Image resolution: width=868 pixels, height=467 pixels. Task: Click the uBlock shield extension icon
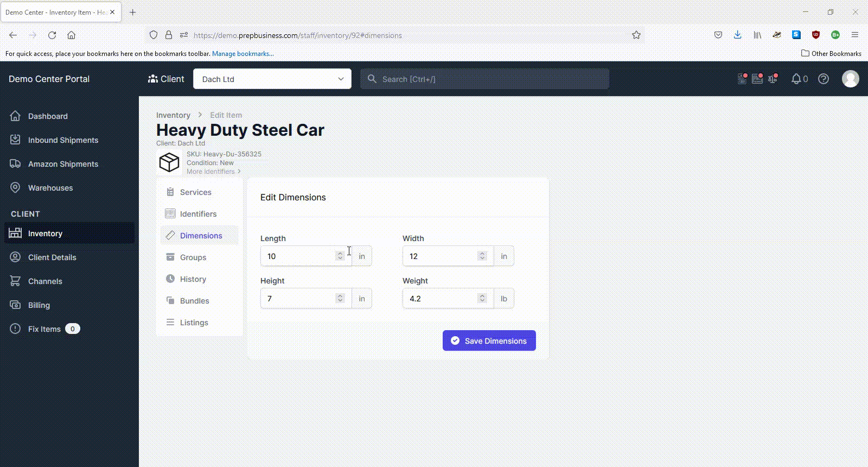click(816, 35)
